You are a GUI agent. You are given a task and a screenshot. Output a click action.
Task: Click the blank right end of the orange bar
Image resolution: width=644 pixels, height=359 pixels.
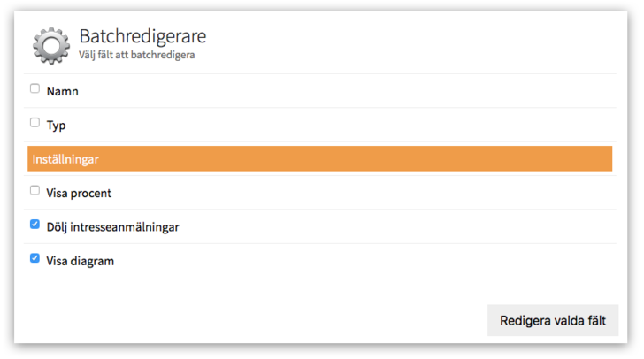click(531, 159)
